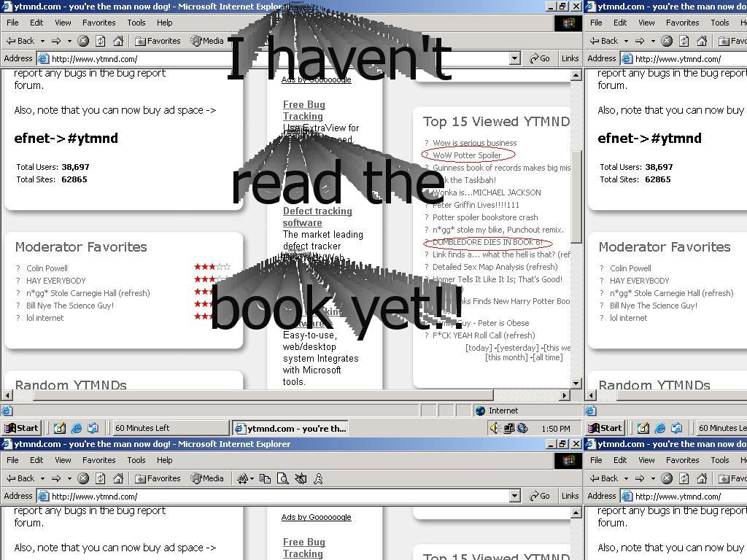The image size is (747, 560).
Task: Click globe Internet zone icon in status bar
Action: coord(480,411)
